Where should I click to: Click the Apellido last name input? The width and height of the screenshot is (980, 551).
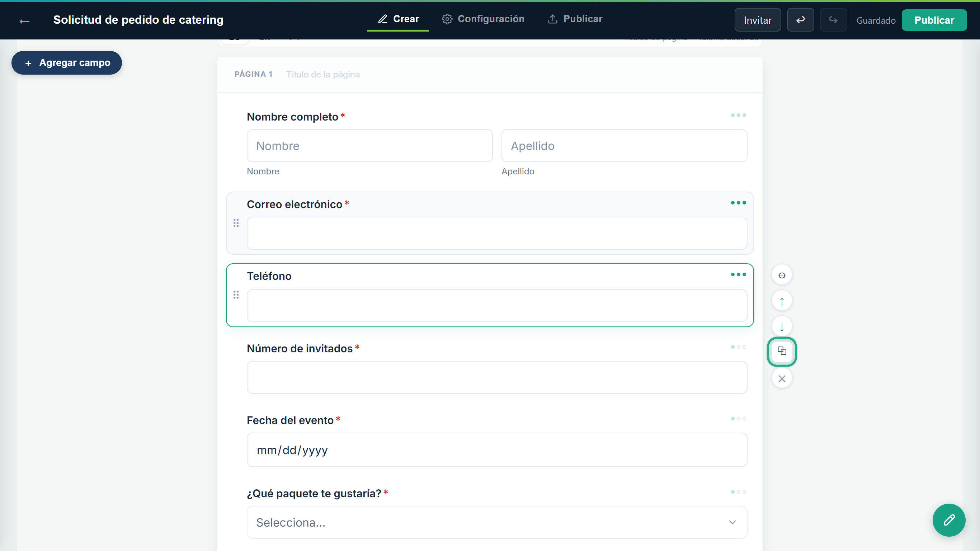[624, 146]
